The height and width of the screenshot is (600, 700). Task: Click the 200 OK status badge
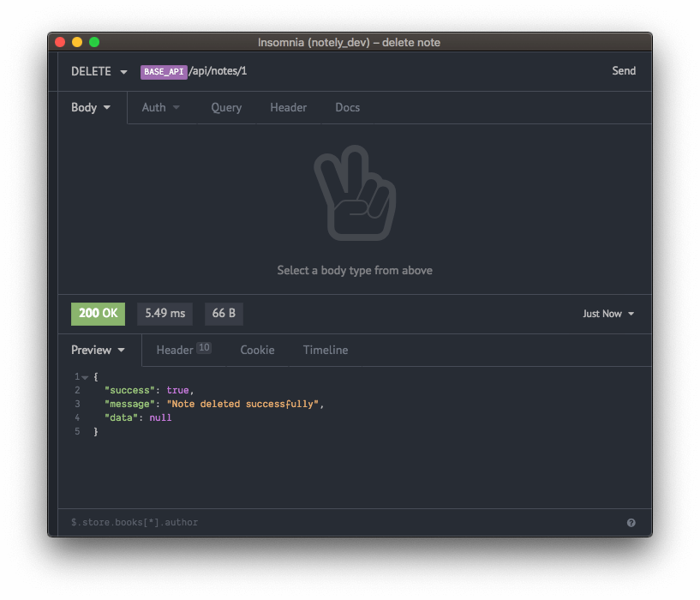(x=98, y=314)
